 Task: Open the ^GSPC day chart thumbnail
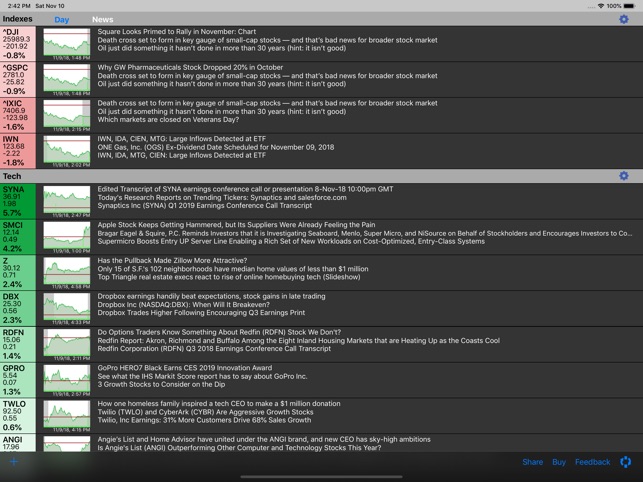point(67,80)
